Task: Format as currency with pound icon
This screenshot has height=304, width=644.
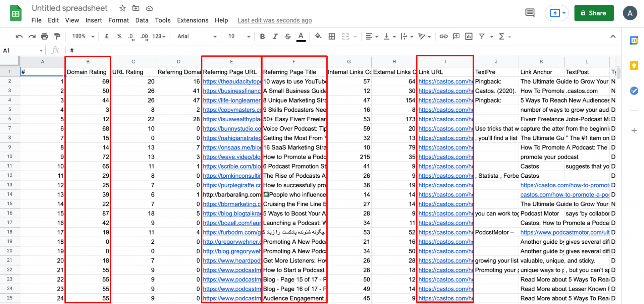Action: tap(107, 36)
